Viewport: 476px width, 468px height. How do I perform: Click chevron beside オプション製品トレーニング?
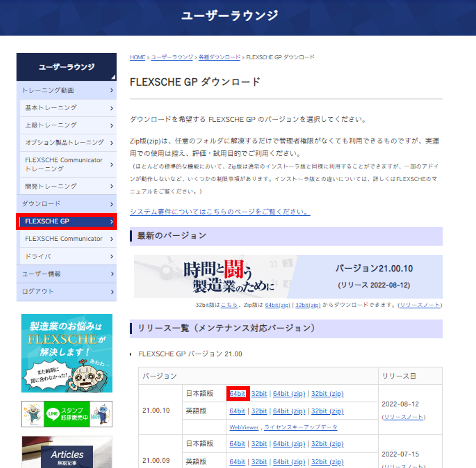point(112,143)
